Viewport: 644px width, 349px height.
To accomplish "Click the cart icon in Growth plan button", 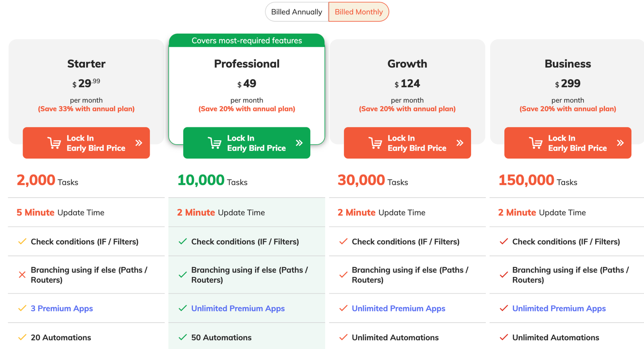I will [x=375, y=143].
